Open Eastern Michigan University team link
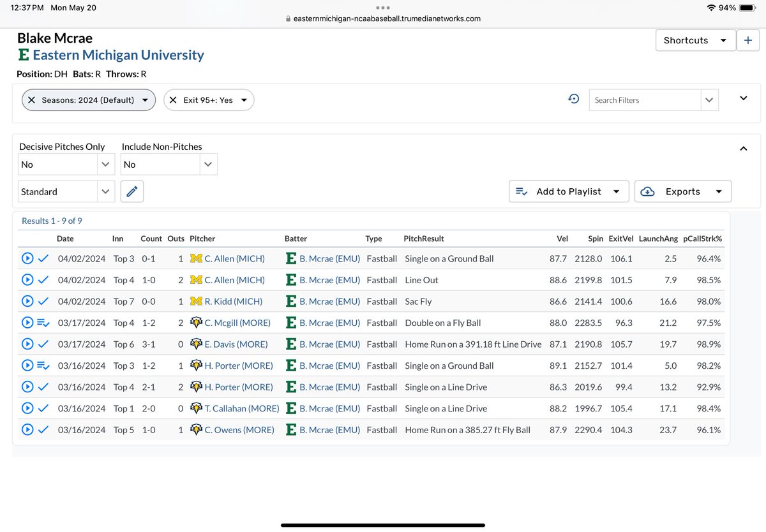 [x=118, y=55]
